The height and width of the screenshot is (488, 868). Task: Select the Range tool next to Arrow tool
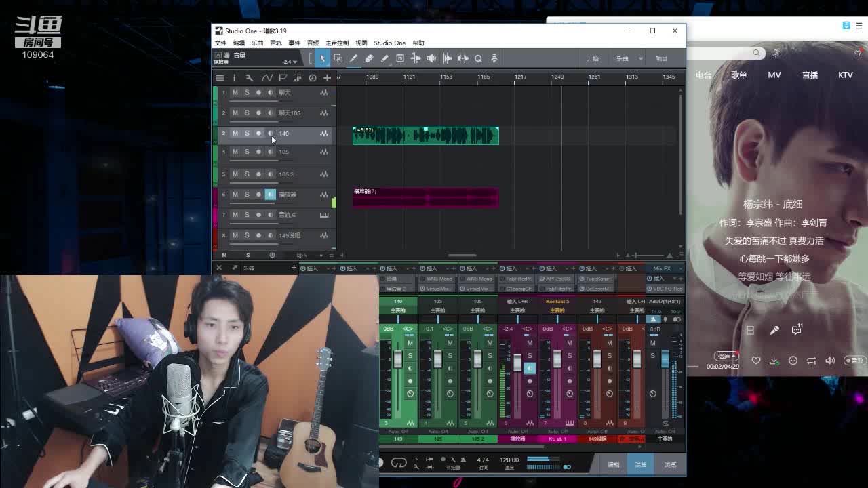coord(338,58)
